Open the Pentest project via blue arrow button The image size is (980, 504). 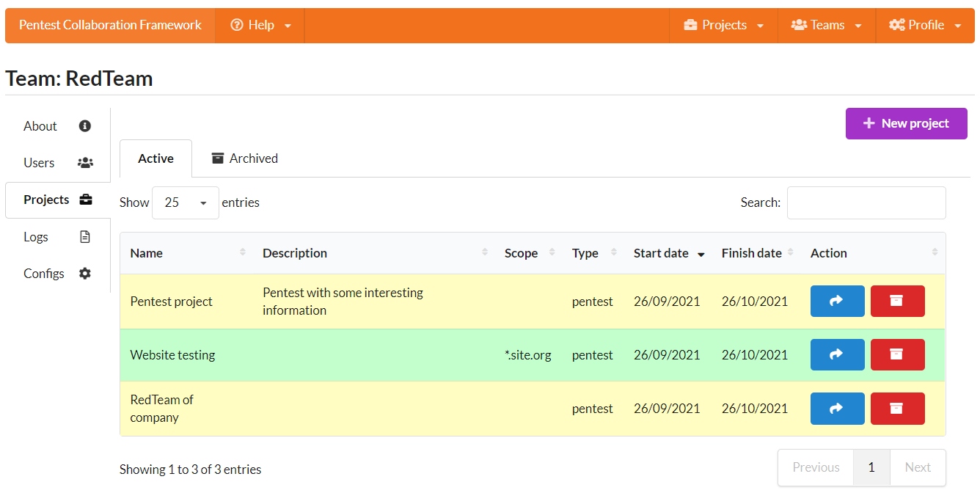837,301
